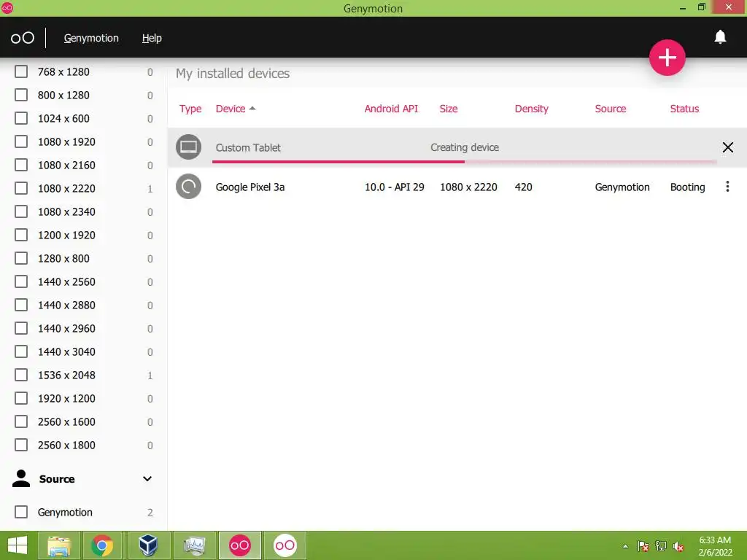Sort devices by Size column
The width and height of the screenshot is (747, 560).
tap(449, 109)
